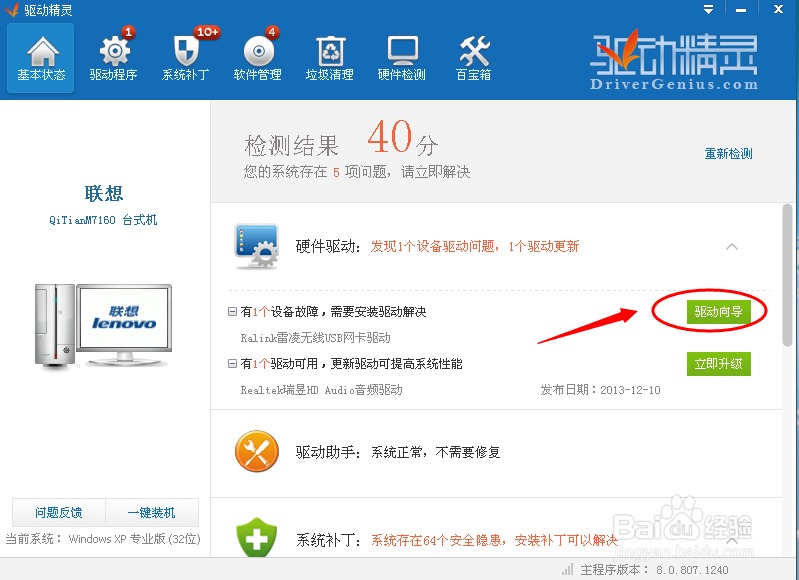This screenshot has width=799, height=580.
Task: Open the 驱动程序 gear tab
Action: (x=113, y=58)
